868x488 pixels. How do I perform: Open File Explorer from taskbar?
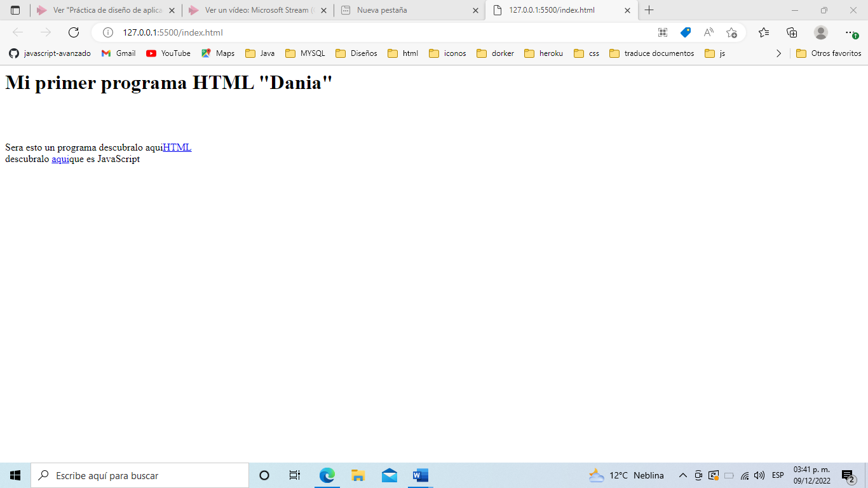(x=358, y=475)
